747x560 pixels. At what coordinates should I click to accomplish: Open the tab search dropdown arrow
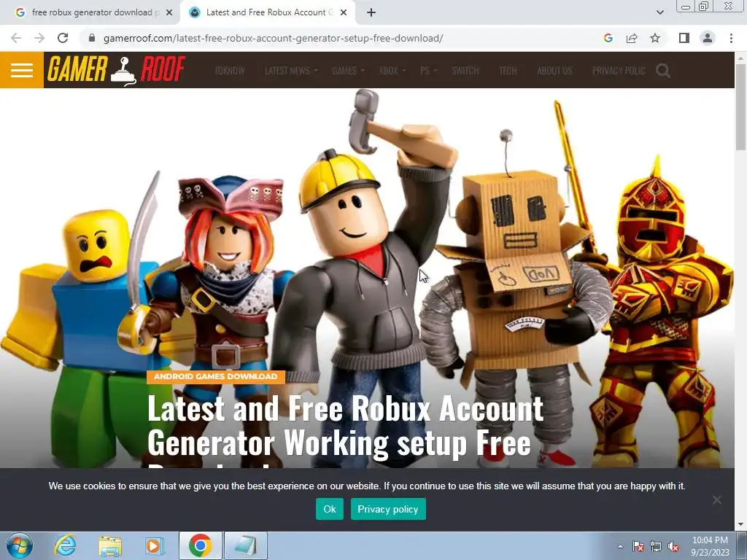click(x=659, y=12)
